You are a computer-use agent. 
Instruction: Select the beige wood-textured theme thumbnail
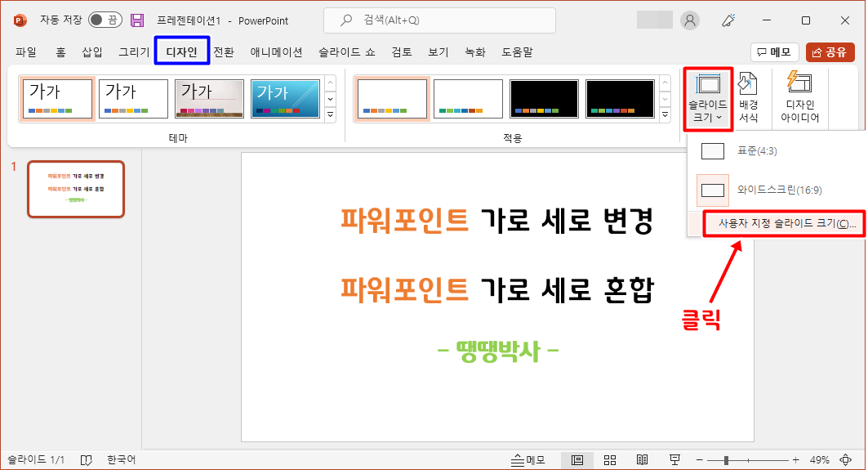(209, 99)
